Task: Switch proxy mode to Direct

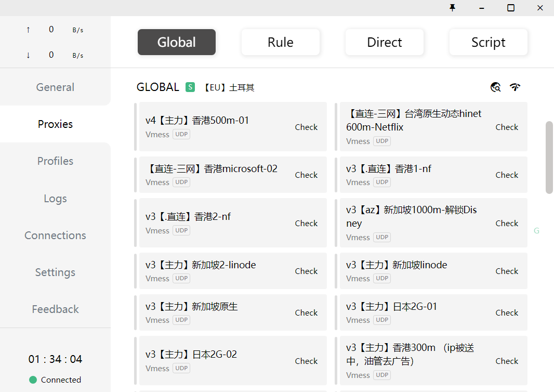Action: click(384, 42)
